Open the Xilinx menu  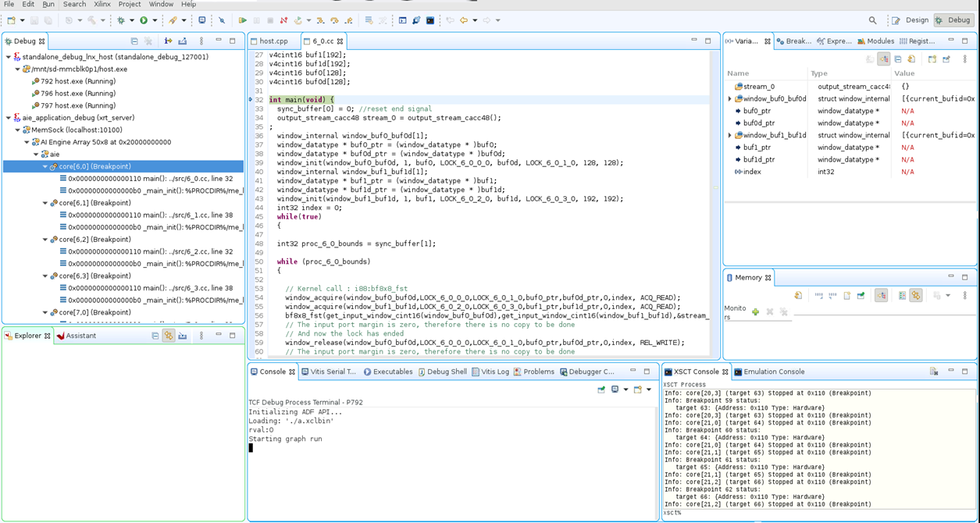point(102,5)
